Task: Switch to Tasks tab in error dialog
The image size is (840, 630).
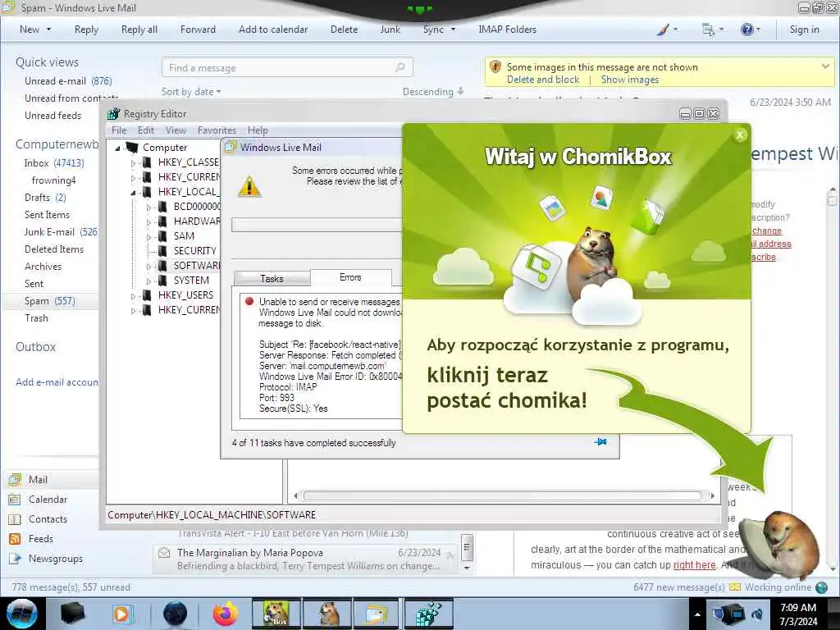Action: (x=272, y=279)
